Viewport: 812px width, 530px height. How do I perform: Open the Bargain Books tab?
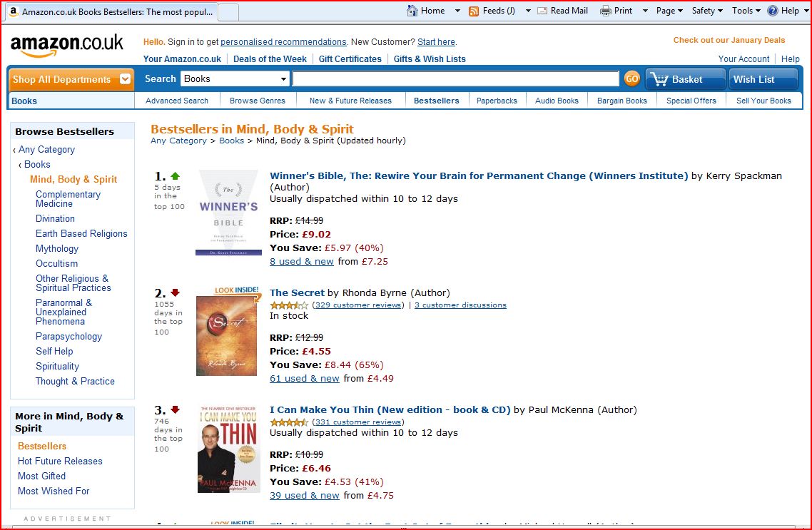pos(622,101)
